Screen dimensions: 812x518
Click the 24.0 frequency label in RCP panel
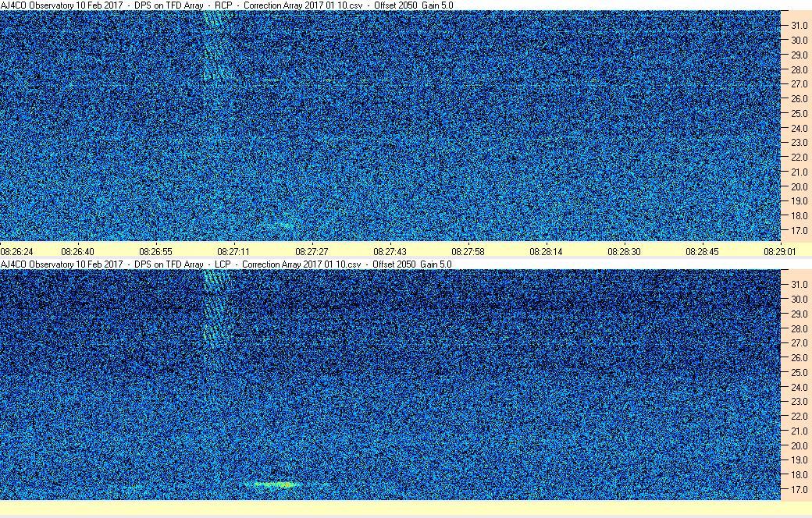coord(799,129)
